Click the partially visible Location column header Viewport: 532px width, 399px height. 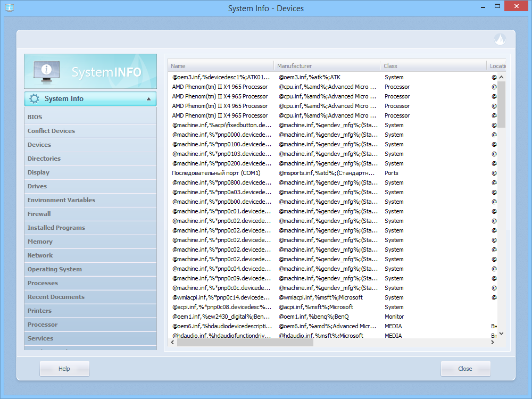pyautogui.click(x=496, y=66)
